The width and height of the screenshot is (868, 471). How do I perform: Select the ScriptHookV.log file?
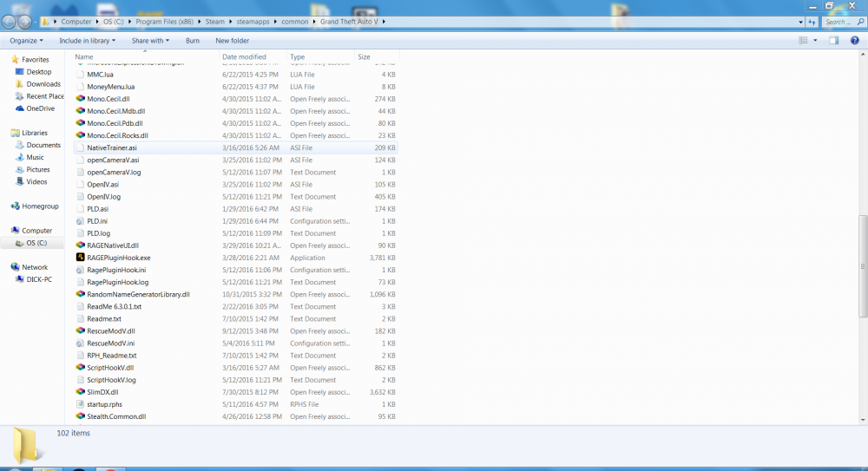pyautogui.click(x=236, y=380)
